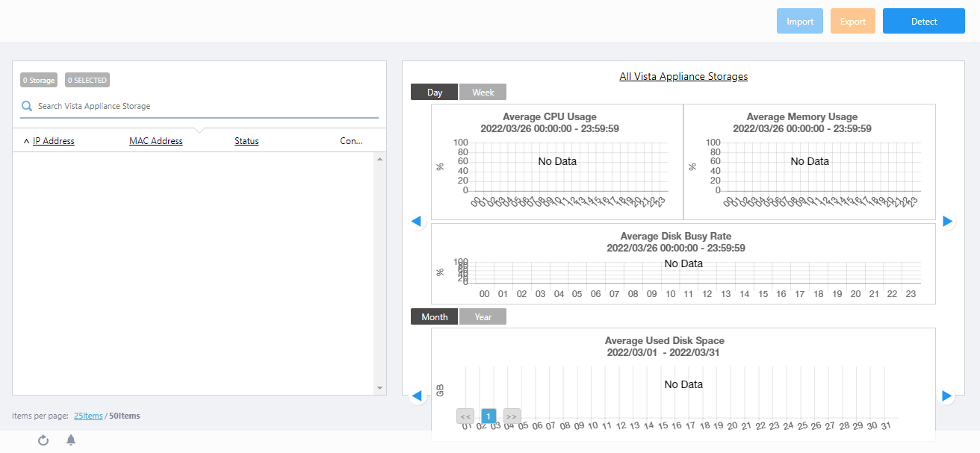
Task: Switch to the Day tab
Action: pos(435,93)
